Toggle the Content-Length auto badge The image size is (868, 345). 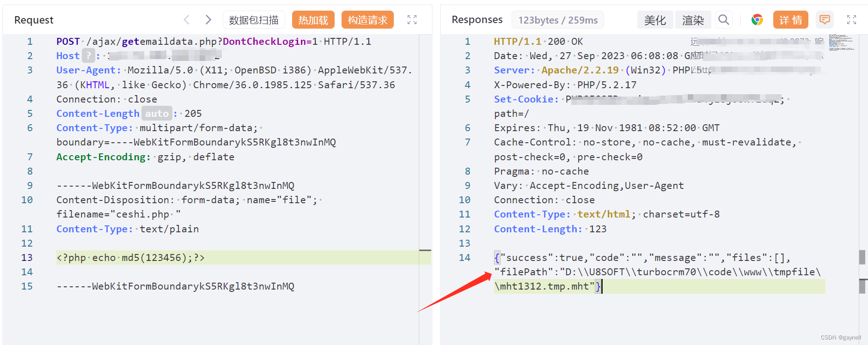coord(157,113)
